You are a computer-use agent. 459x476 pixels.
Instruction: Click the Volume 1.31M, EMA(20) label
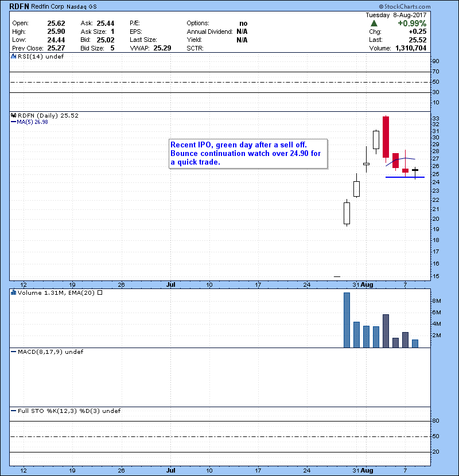[56, 293]
